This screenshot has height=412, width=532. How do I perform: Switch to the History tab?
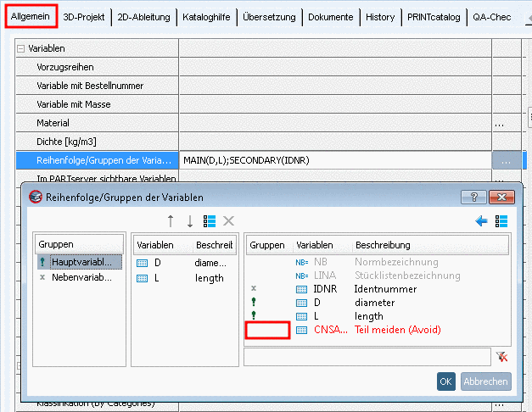click(x=380, y=17)
